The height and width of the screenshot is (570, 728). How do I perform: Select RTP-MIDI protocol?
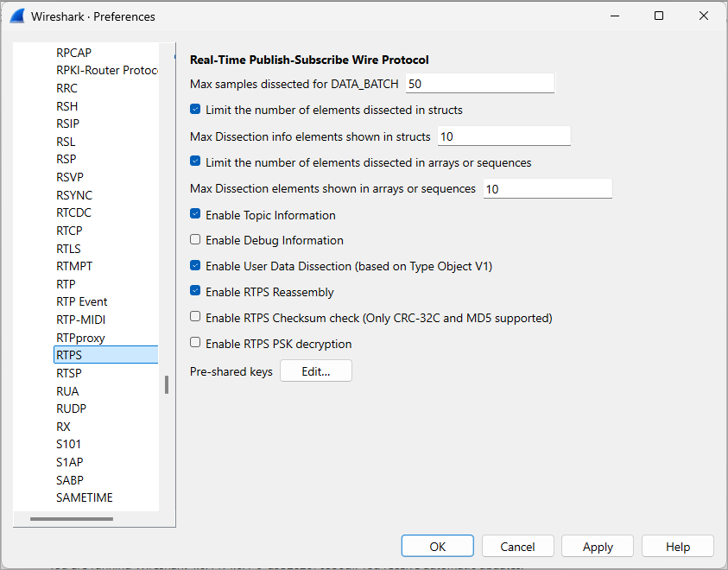point(81,320)
